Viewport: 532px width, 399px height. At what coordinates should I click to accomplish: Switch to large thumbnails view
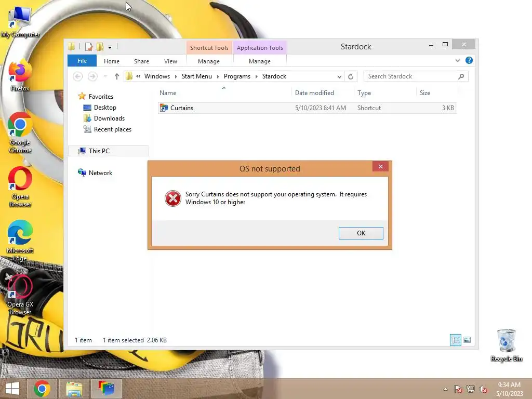(467, 340)
